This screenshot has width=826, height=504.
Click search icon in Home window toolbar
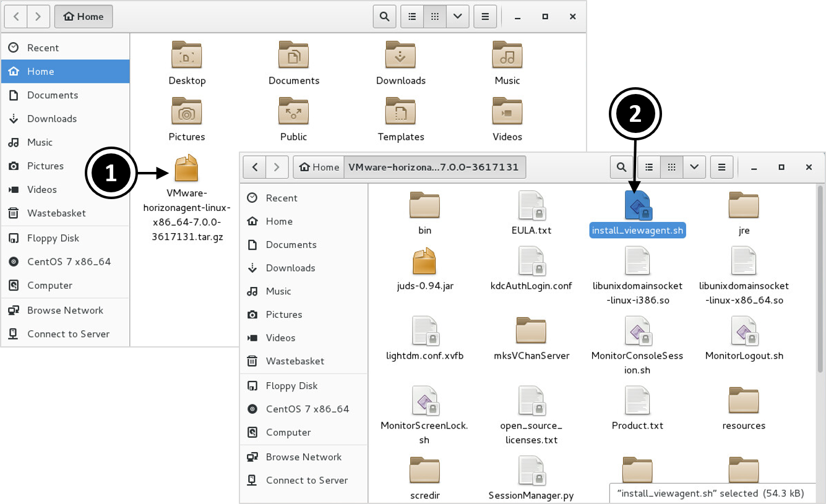tap(384, 17)
